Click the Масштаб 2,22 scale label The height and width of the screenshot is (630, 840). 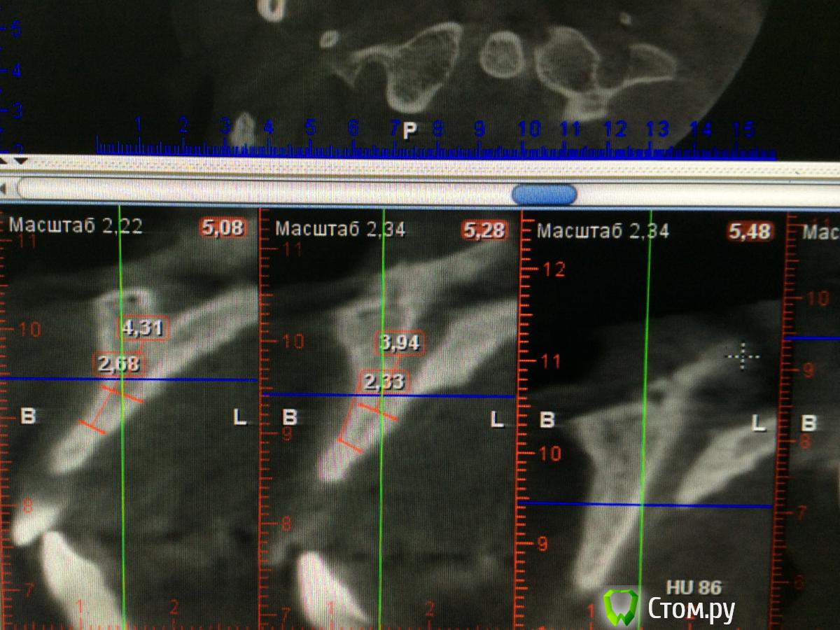coord(76,225)
